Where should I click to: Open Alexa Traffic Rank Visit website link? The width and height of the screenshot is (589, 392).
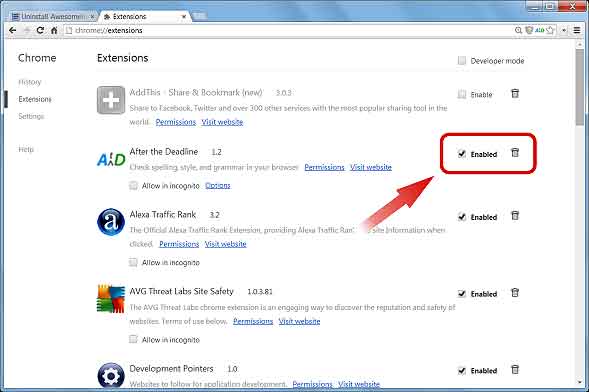[225, 244]
